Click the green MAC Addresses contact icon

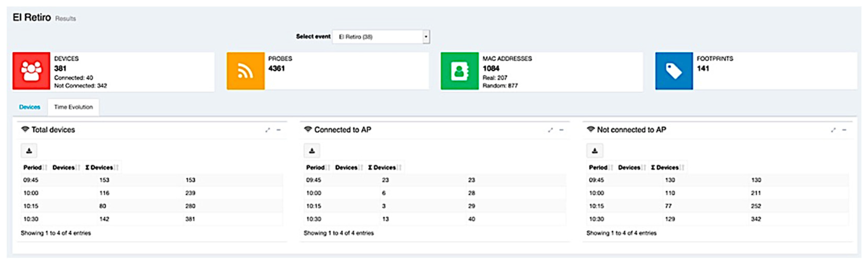(x=459, y=71)
